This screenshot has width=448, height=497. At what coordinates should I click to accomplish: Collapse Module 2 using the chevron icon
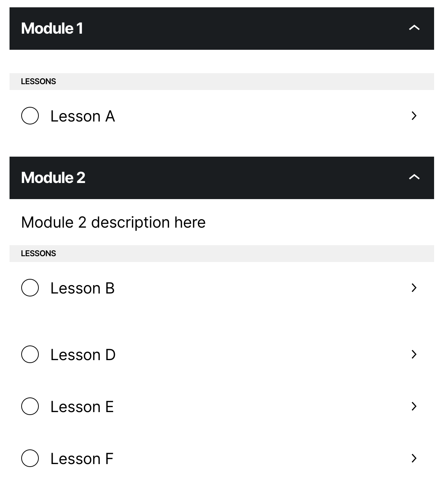click(x=414, y=177)
